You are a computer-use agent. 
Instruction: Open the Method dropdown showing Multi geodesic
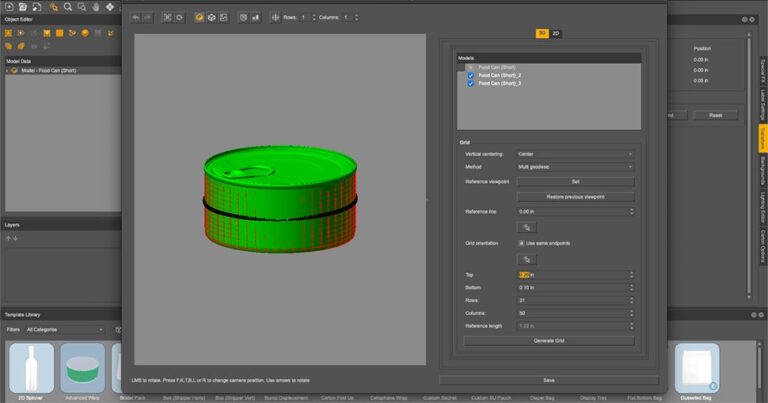[576, 167]
